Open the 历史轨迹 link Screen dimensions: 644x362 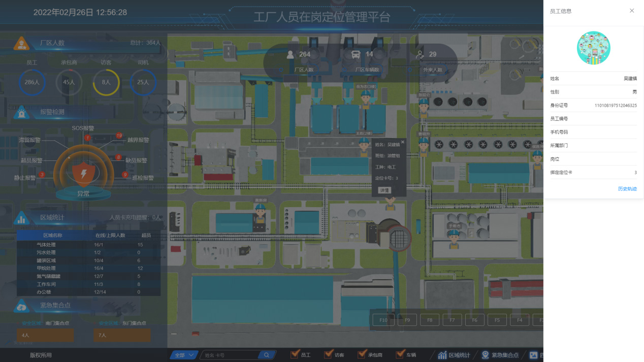tap(627, 189)
